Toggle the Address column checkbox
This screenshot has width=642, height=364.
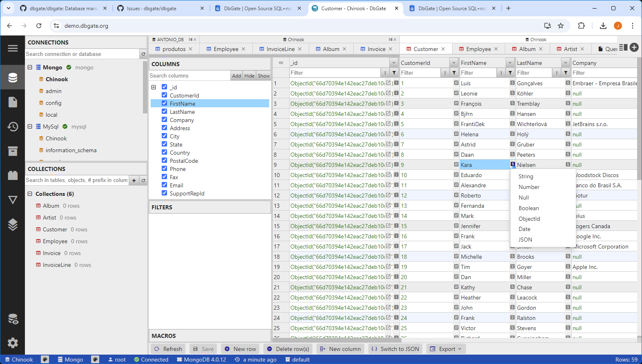(x=164, y=128)
